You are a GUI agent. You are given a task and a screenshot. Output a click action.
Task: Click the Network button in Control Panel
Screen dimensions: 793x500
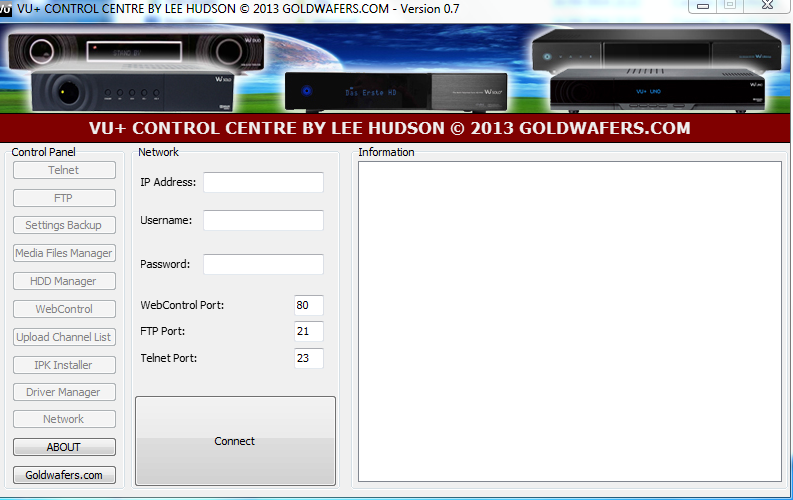[x=64, y=419]
